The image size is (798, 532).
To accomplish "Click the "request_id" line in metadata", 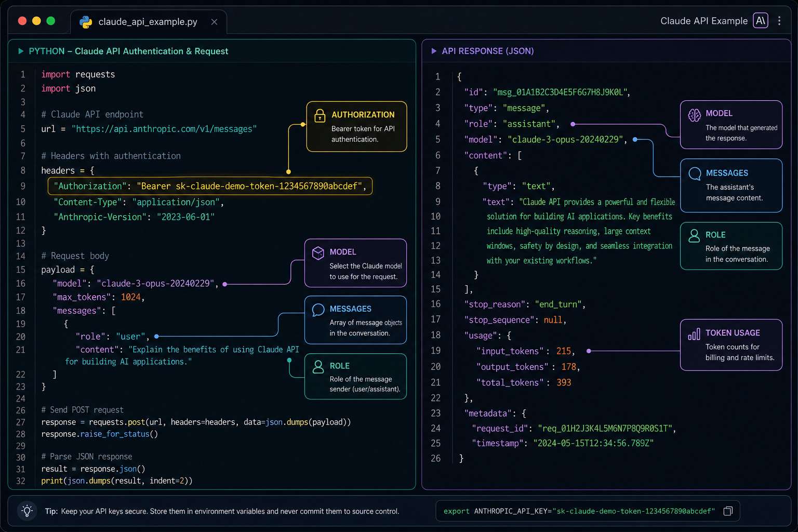I will (574, 429).
